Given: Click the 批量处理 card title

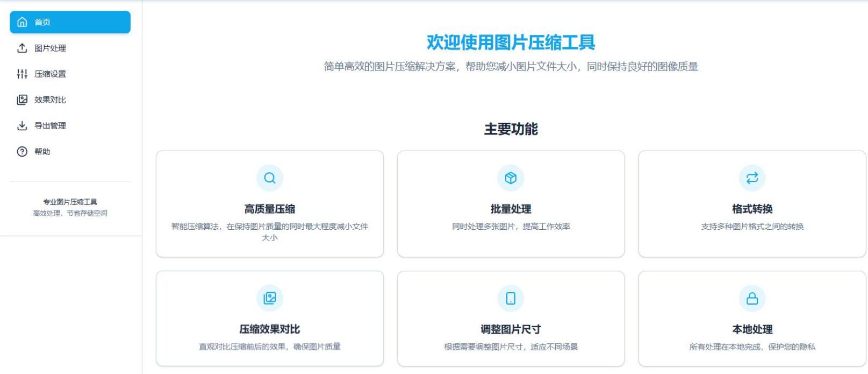Looking at the screenshot, I should point(511,209).
